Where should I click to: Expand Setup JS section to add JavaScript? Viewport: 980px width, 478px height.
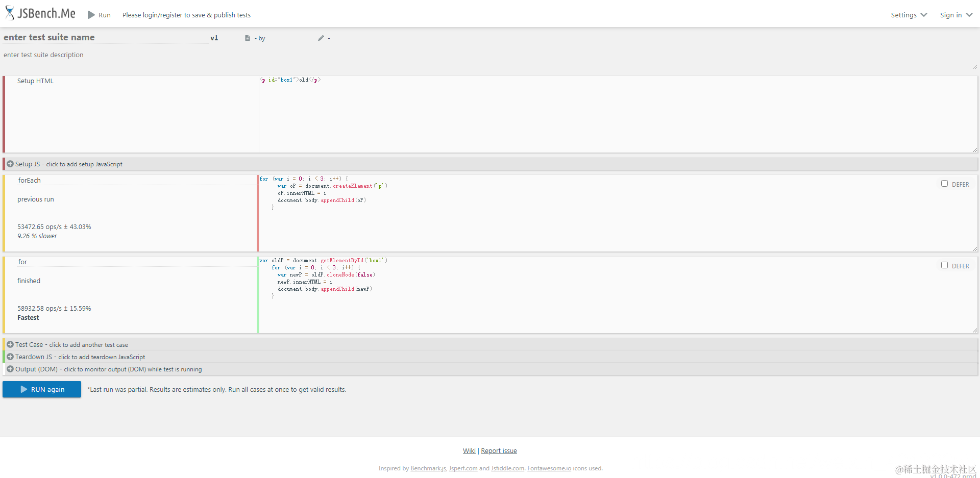coord(490,164)
